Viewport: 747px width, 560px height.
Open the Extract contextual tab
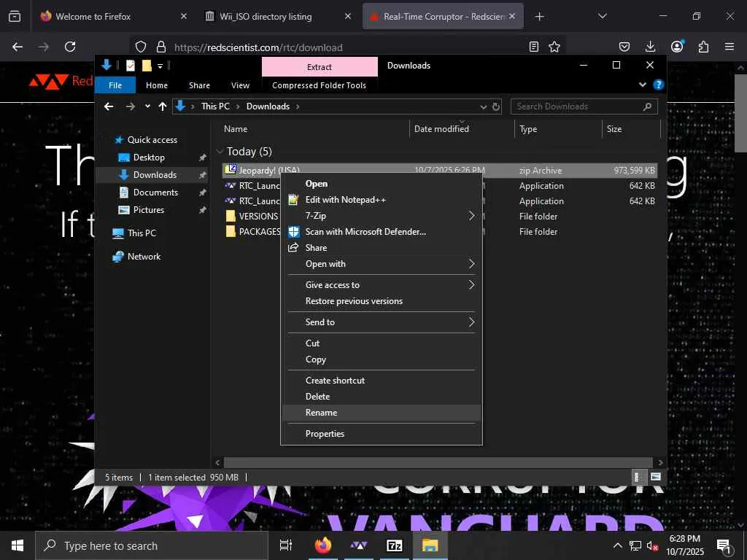pyautogui.click(x=320, y=67)
